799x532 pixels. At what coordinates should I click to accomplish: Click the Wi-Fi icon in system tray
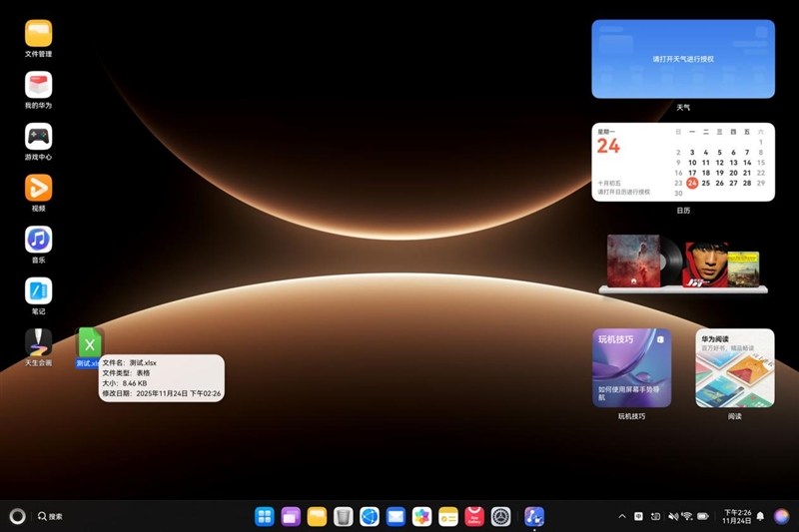coord(687,516)
